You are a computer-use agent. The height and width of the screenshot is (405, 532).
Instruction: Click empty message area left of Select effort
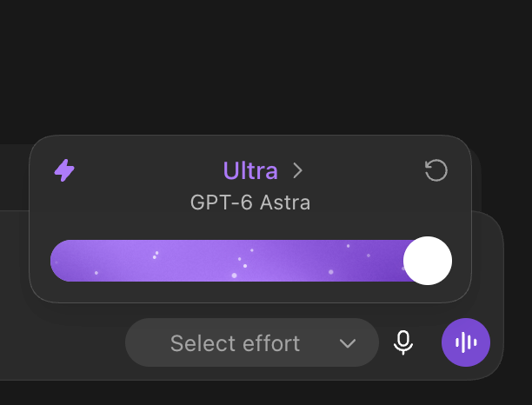[x=61, y=342]
